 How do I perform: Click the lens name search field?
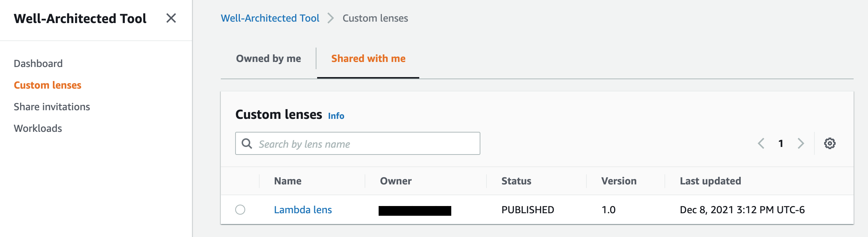tap(360, 143)
